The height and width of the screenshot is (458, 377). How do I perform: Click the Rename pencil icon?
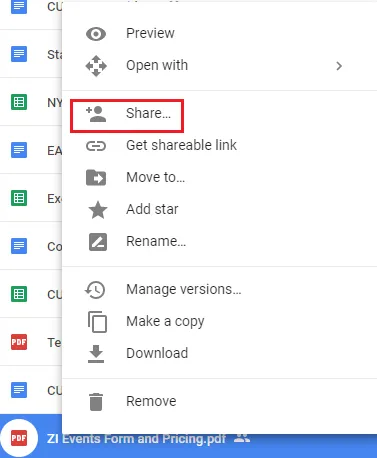point(98,242)
